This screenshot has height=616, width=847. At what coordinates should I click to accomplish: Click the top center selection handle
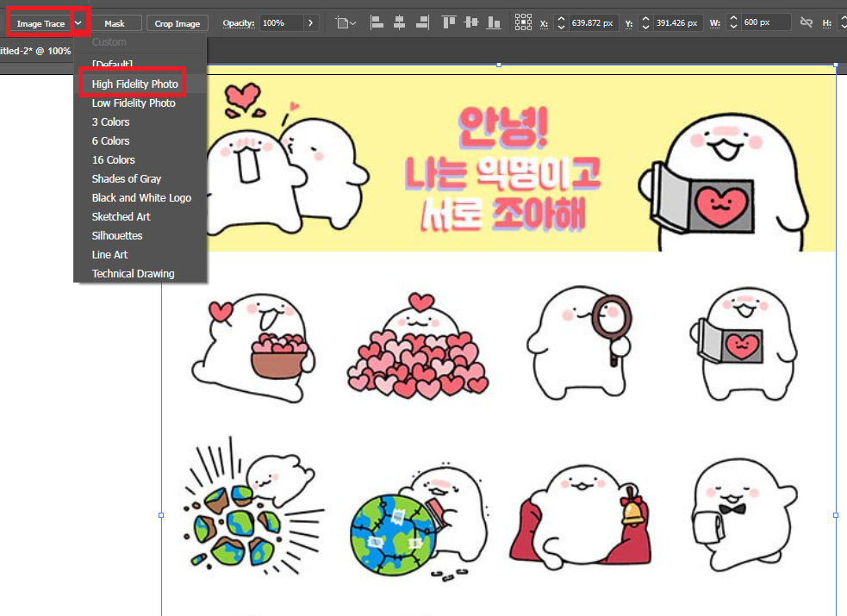[499, 65]
